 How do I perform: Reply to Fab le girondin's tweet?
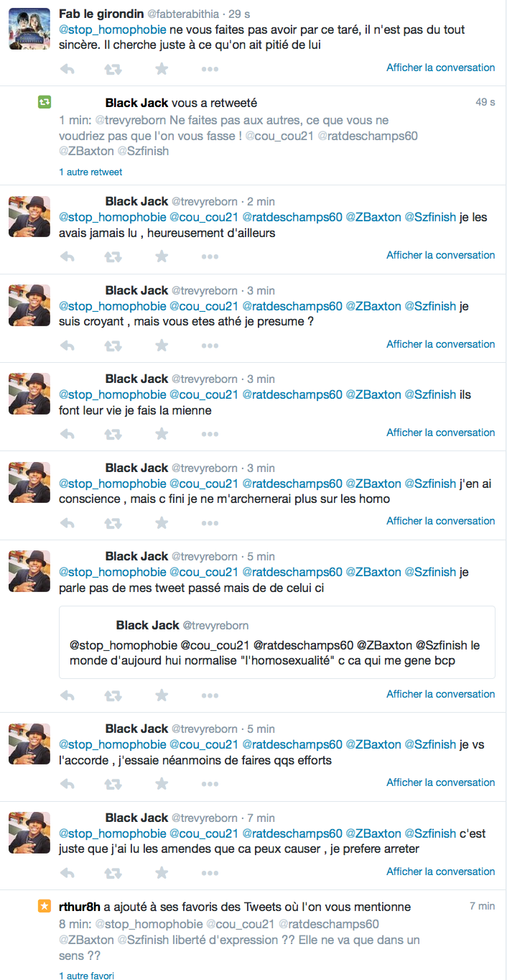click(x=67, y=69)
